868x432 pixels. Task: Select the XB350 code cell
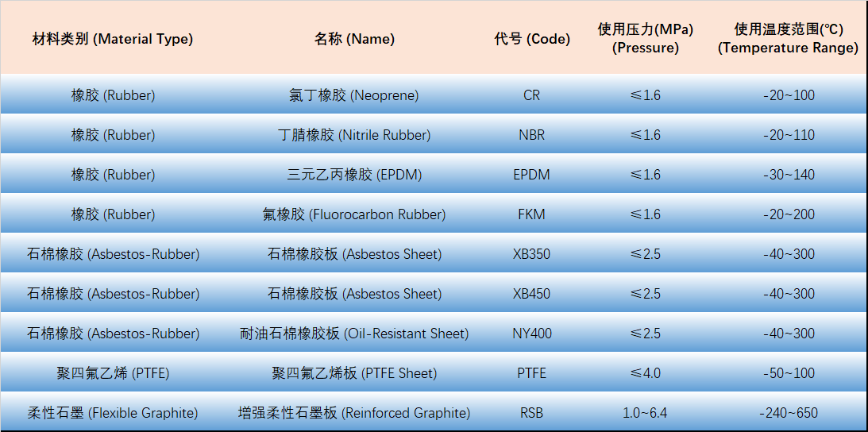pyautogui.click(x=532, y=254)
